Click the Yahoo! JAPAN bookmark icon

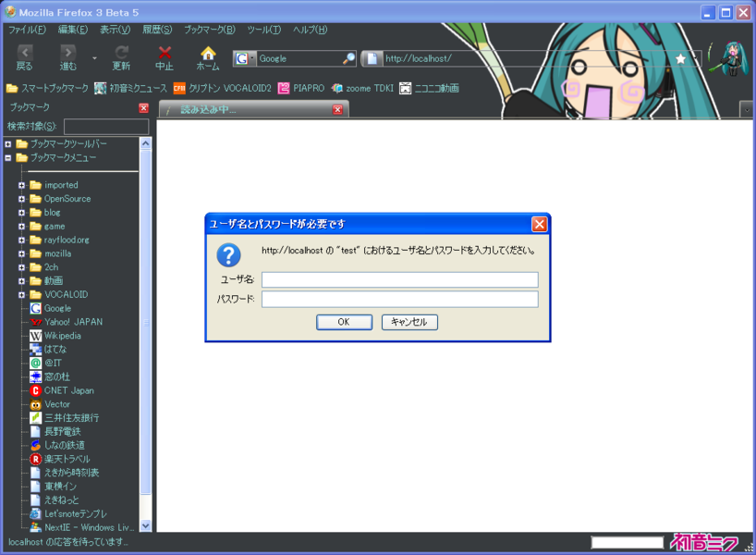[34, 322]
